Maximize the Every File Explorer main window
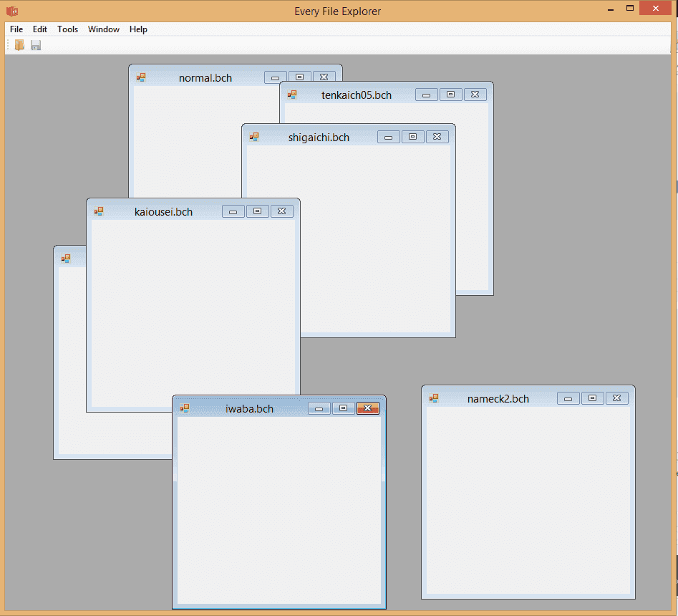 coord(630,8)
